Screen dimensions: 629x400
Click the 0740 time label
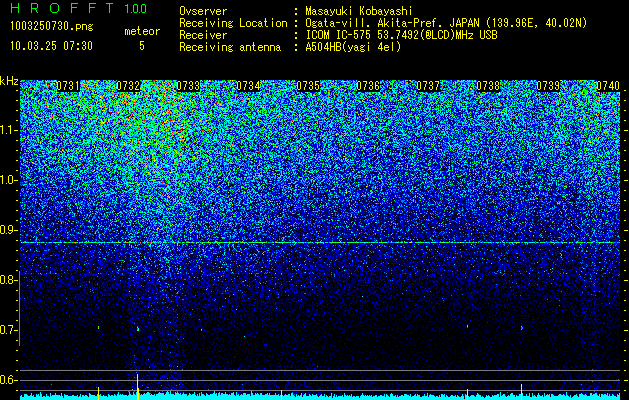(x=608, y=86)
